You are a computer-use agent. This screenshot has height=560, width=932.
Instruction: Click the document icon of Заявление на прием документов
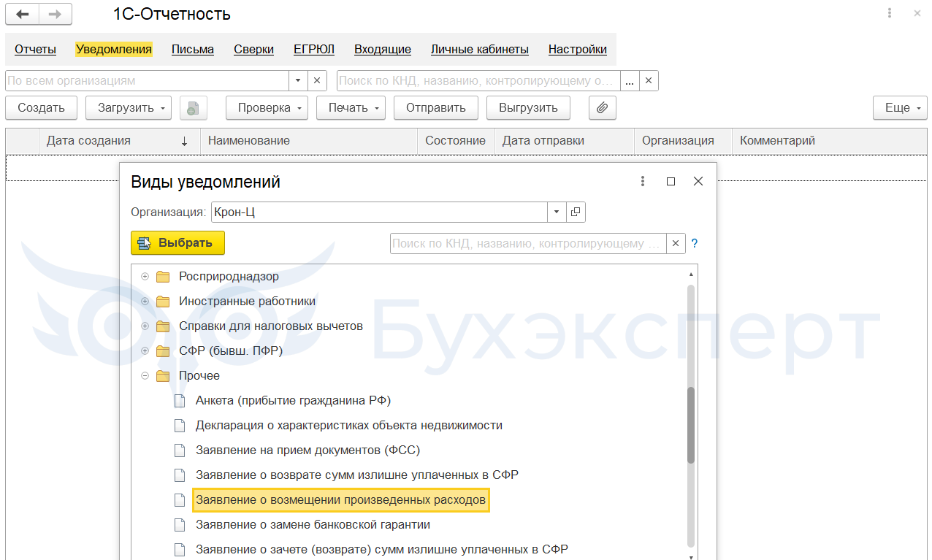180,450
